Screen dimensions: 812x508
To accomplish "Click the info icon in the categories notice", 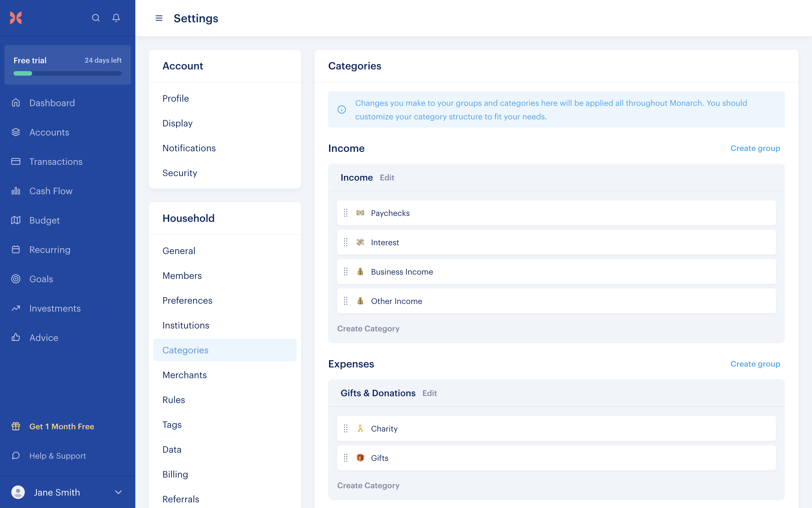I will pyautogui.click(x=342, y=110).
